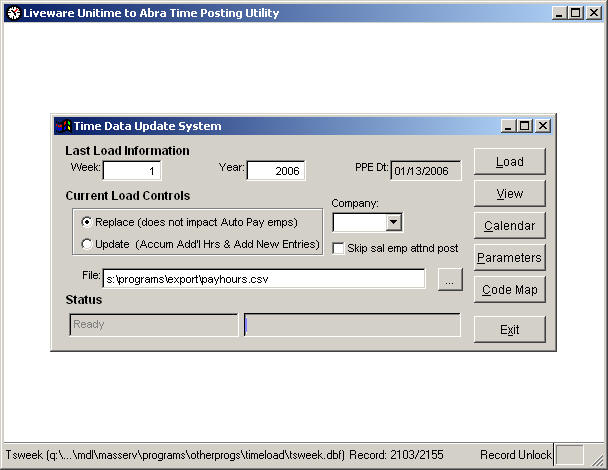Click the Load button
608x470 pixels.
point(510,161)
